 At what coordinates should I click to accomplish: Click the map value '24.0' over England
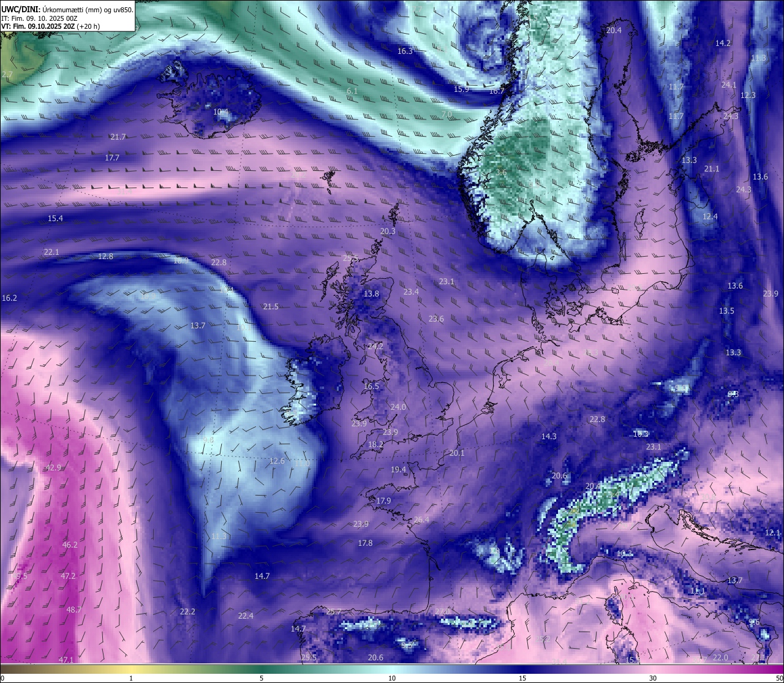(x=398, y=407)
